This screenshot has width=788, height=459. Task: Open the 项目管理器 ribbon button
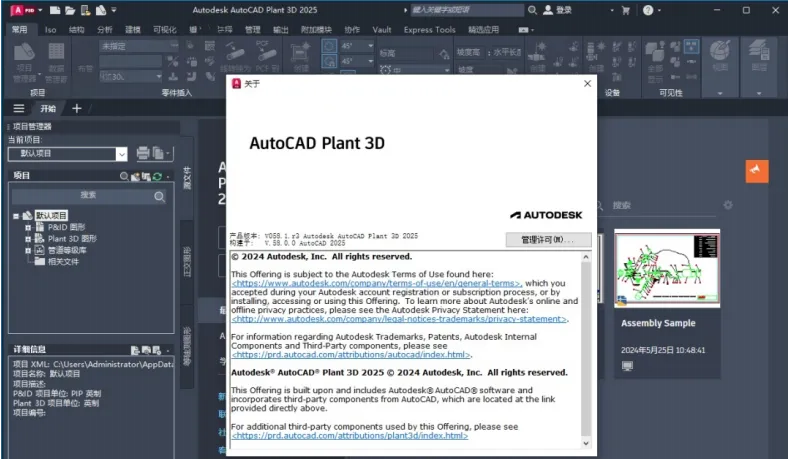[x=24, y=62]
